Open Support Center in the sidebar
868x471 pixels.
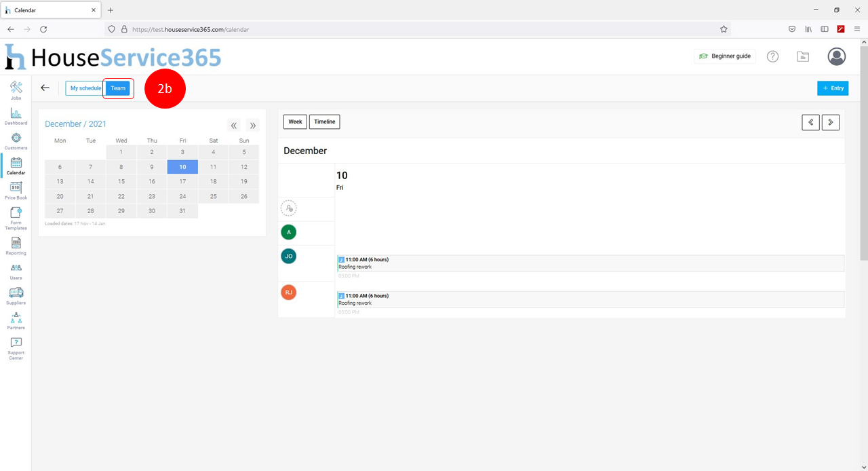click(16, 348)
